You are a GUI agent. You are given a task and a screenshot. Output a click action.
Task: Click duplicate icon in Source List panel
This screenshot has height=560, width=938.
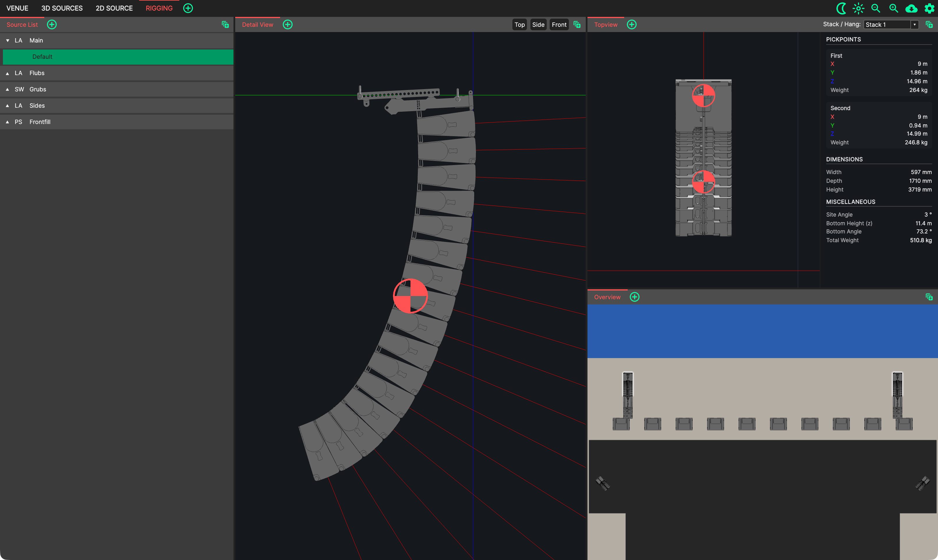(225, 24)
